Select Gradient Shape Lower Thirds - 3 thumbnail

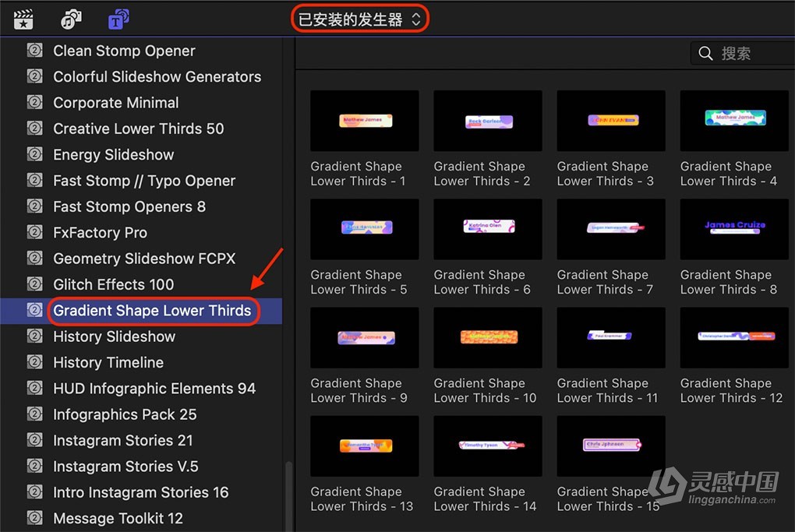pyautogui.click(x=611, y=121)
